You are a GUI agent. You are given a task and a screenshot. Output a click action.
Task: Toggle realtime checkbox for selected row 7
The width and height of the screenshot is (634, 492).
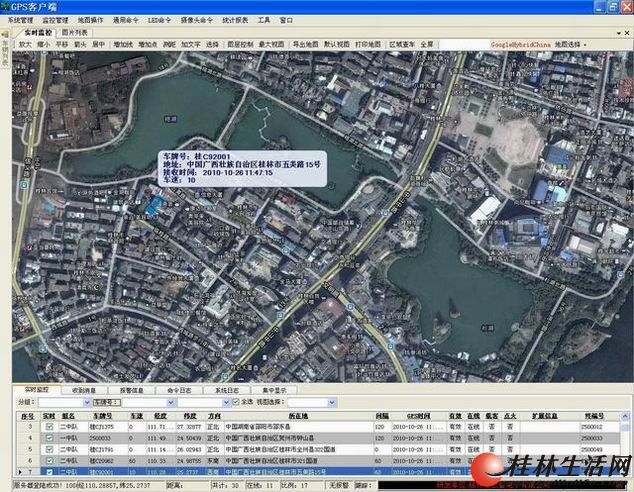click(x=49, y=471)
